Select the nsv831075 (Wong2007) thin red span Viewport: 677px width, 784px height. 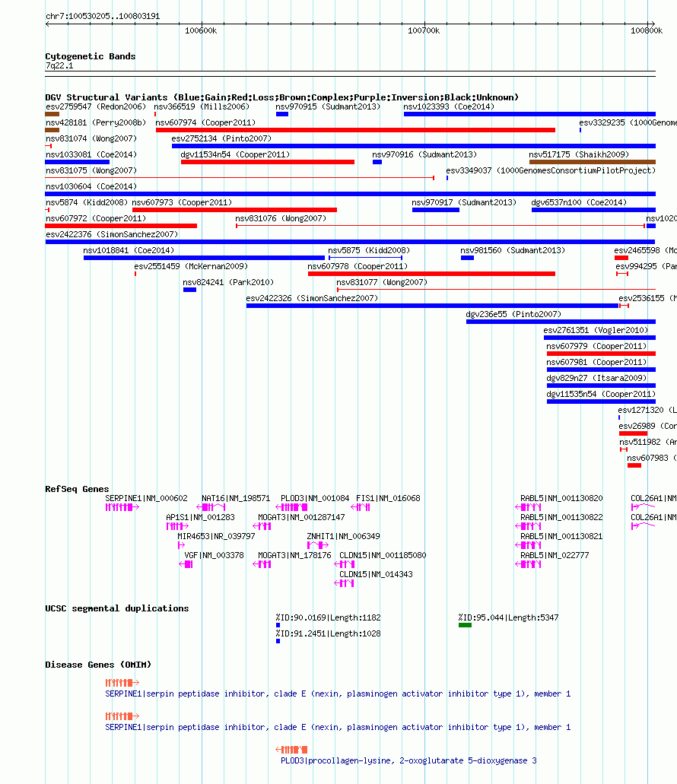tap(240, 178)
